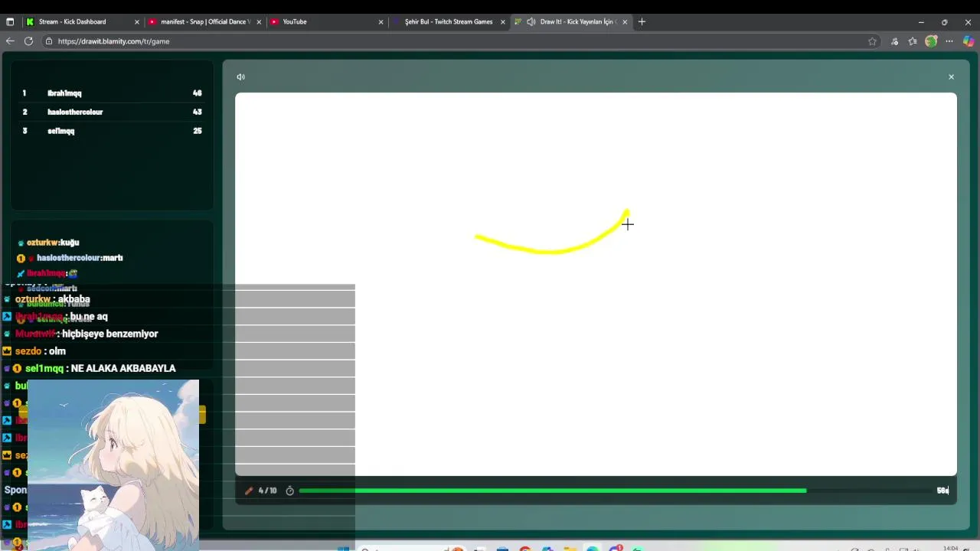View site information lock icon
The image size is (980, 551).
[49, 41]
